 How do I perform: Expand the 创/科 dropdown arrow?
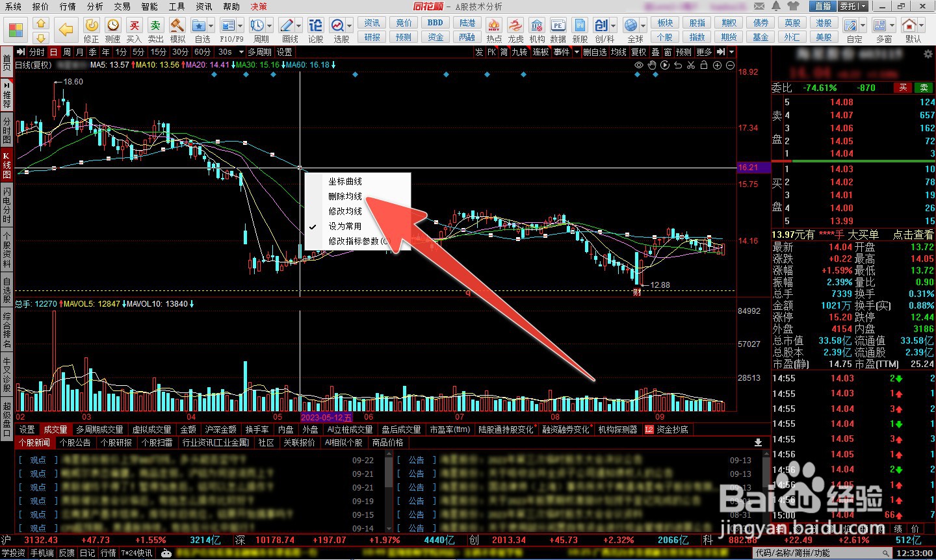point(614,26)
